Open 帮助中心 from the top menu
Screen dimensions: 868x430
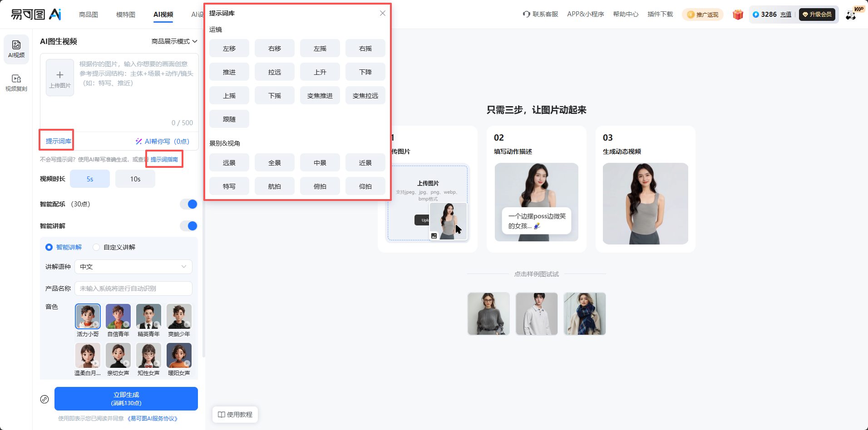(x=625, y=14)
